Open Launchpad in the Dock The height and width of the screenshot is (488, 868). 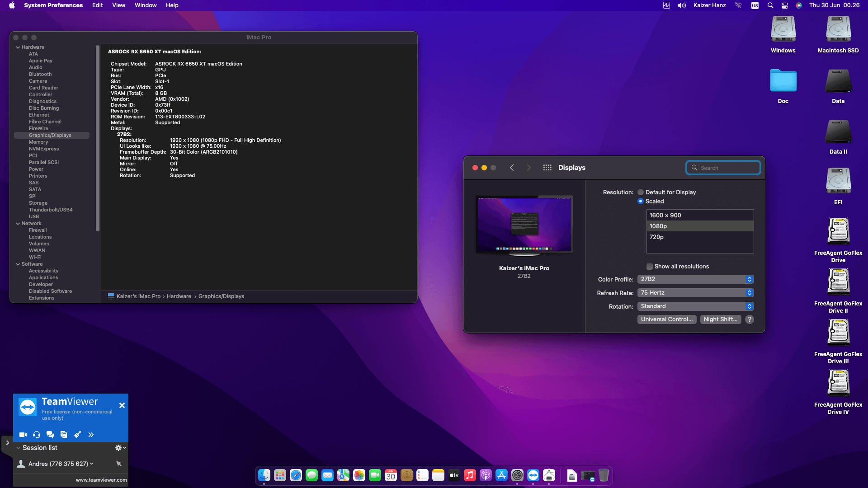pos(280,475)
